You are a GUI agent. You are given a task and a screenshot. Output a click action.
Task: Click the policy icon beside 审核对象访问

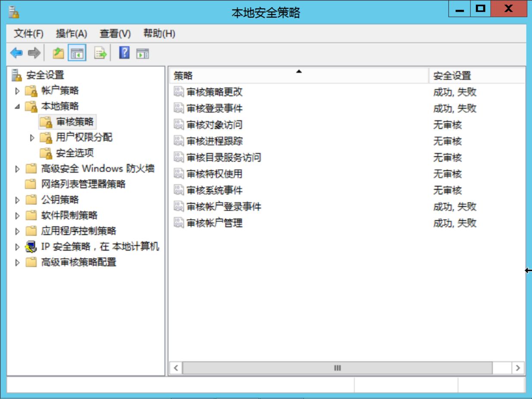pyautogui.click(x=178, y=125)
